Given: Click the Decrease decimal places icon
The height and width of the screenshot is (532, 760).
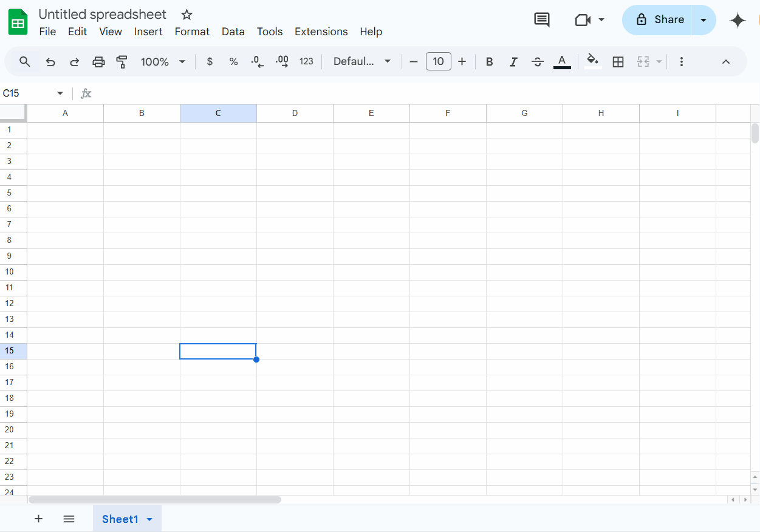Looking at the screenshot, I should [x=258, y=62].
